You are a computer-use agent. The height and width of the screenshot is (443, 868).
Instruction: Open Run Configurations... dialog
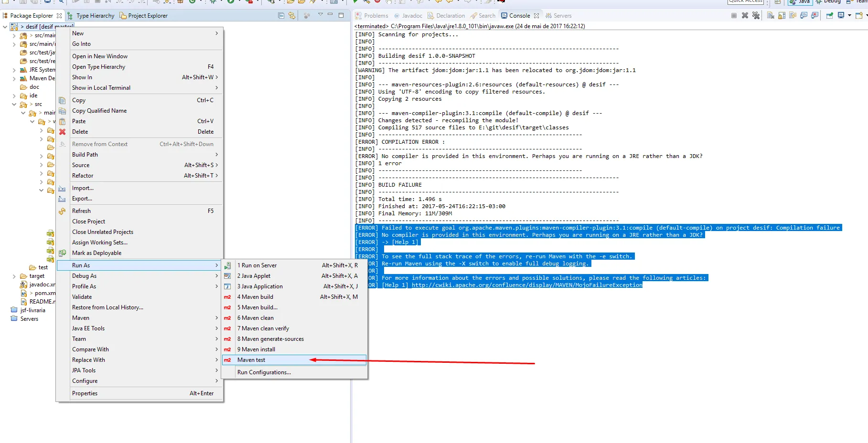[264, 372]
